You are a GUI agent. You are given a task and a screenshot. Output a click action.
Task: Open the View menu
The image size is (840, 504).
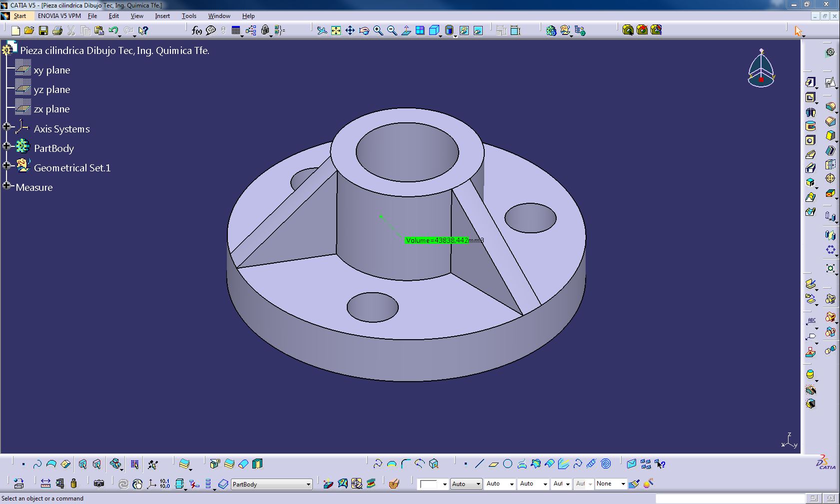137,16
